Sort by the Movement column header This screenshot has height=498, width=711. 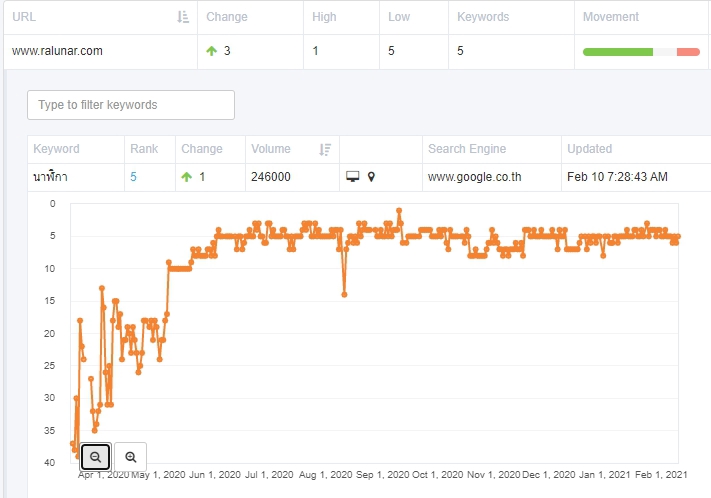click(610, 17)
